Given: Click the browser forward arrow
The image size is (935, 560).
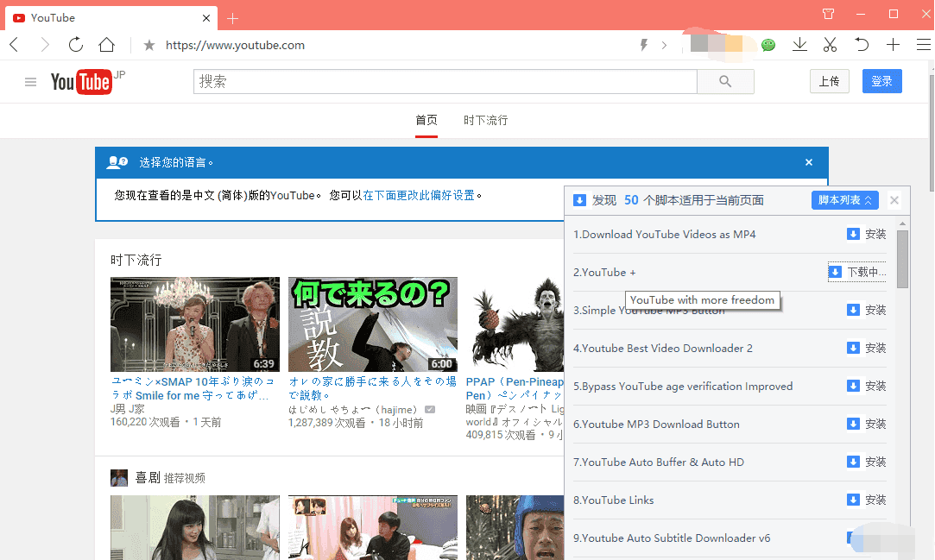Looking at the screenshot, I should [x=45, y=45].
